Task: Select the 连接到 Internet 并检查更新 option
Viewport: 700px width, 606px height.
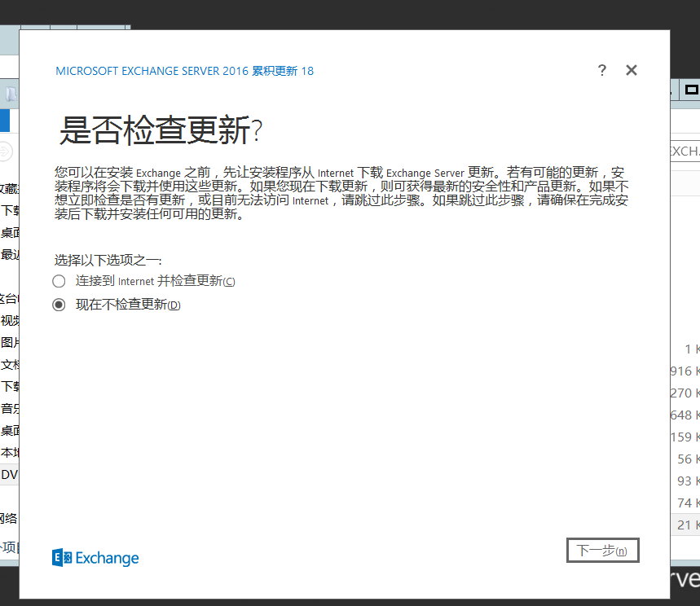Action: coord(58,280)
